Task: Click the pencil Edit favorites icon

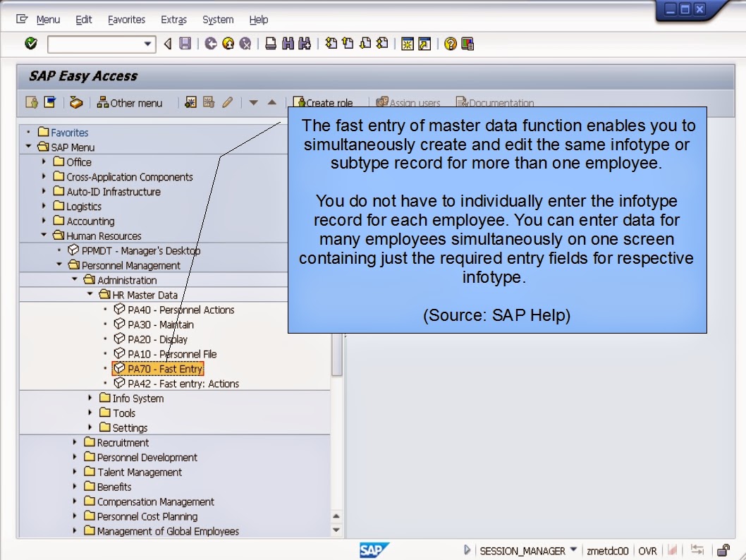Action: tap(226, 102)
